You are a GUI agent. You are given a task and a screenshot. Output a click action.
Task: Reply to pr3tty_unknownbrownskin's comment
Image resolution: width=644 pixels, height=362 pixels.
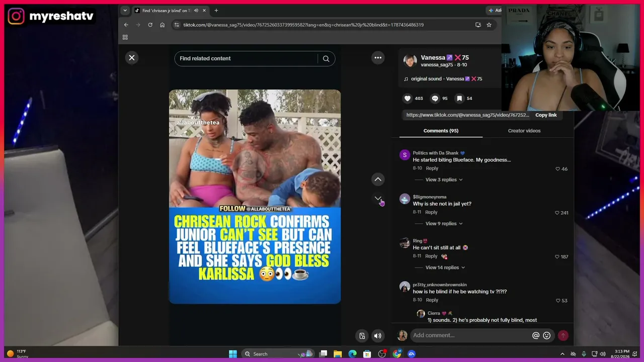[432, 300]
